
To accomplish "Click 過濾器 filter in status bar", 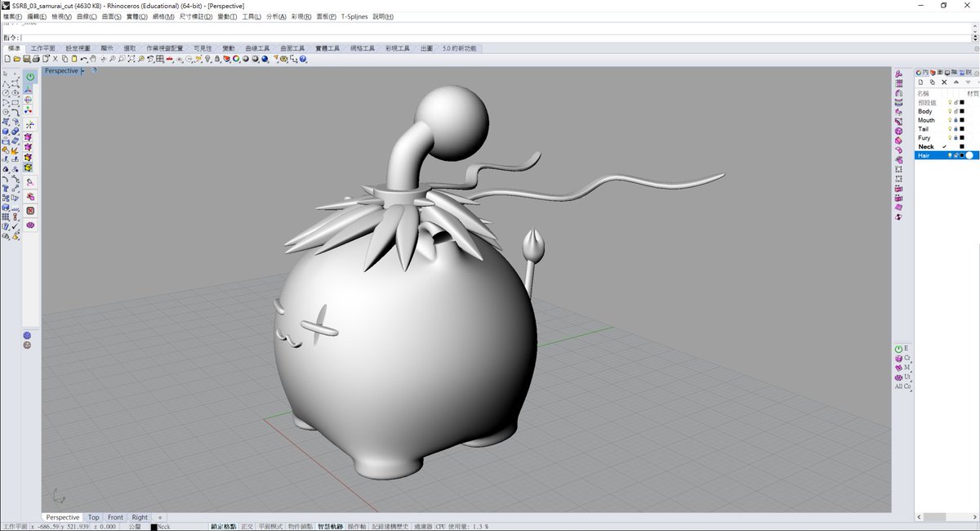I will (x=422, y=527).
